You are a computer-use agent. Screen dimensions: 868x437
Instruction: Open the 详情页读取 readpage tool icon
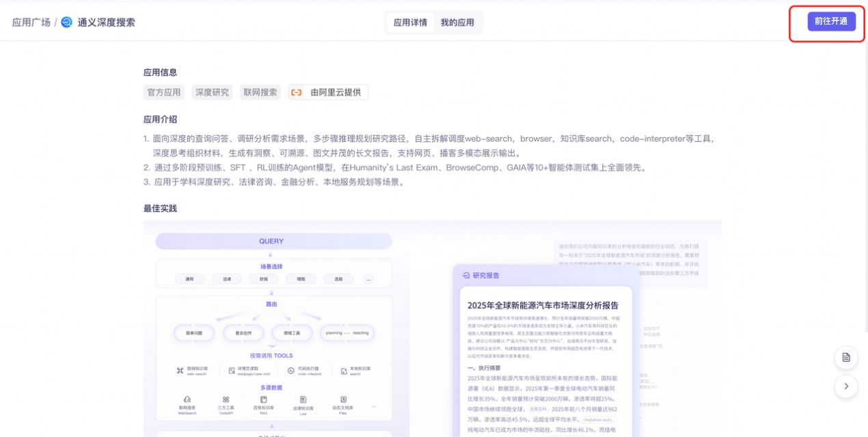231,370
